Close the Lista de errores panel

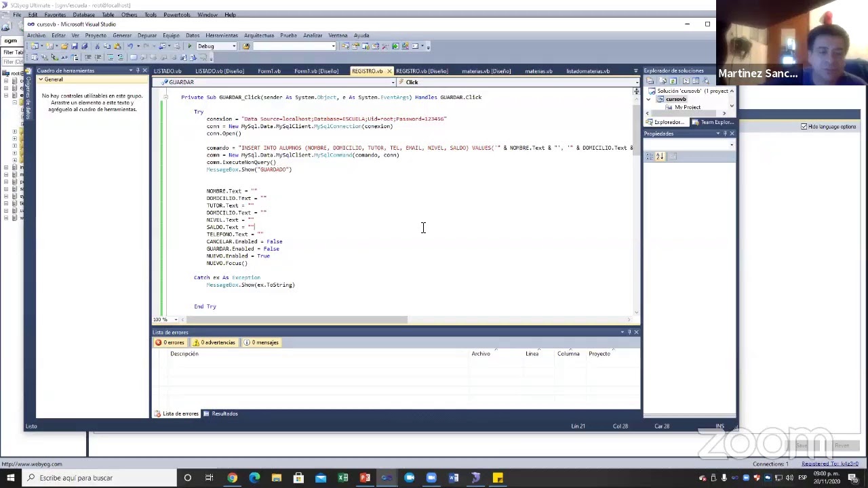[636, 332]
